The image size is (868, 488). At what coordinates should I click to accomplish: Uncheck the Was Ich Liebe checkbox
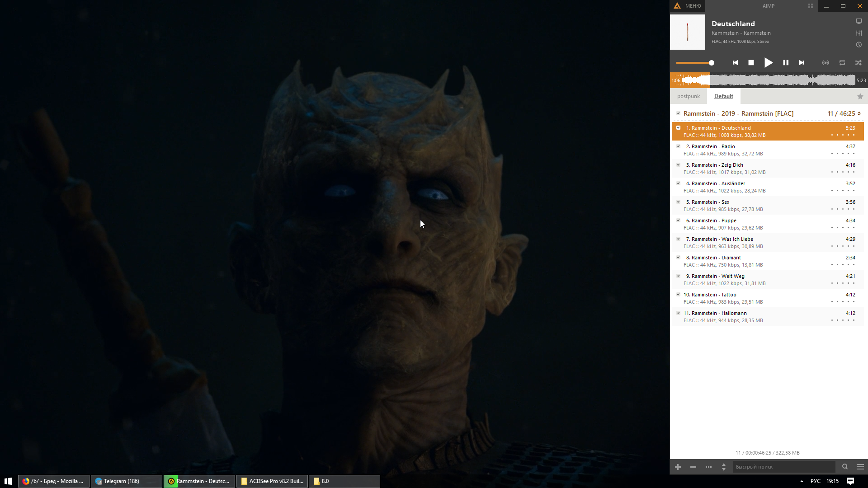(x=678, y=239)
